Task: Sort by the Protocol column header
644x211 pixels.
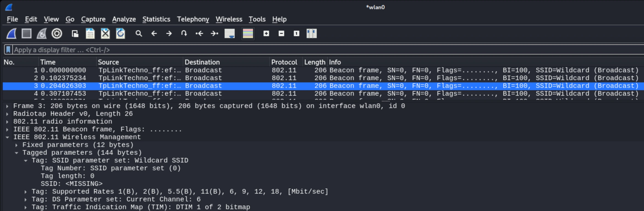Action: (286, 62)
